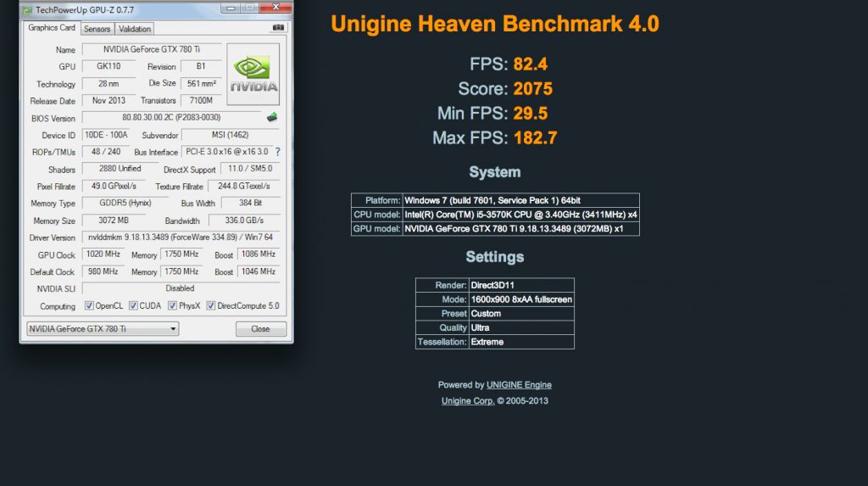Open the GPU selection dropdown

pos(102,329)
